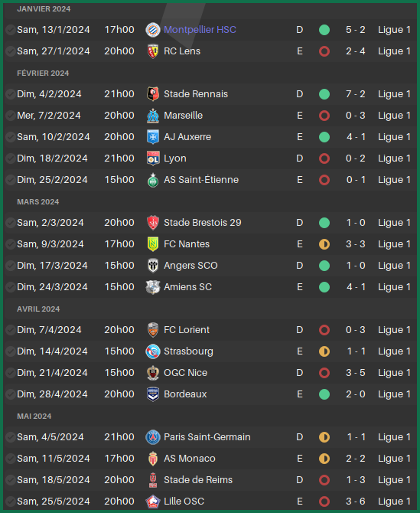The height and width of the screenshot is (513, 420).
Task: Open the Paris Saint-Germain crest
Action: [153, 437]
